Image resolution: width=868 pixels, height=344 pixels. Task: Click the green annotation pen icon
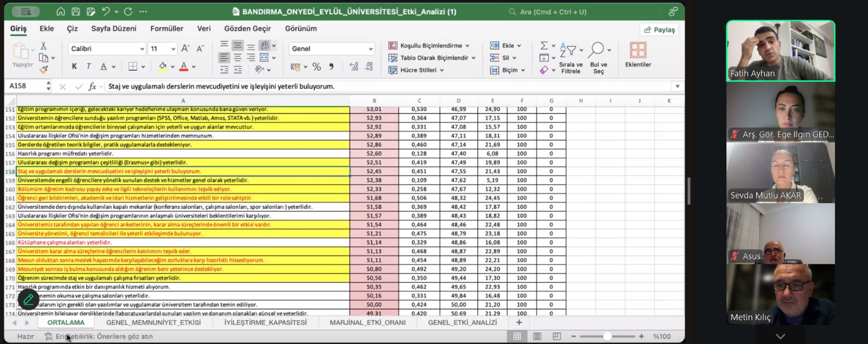click(28, 298)
